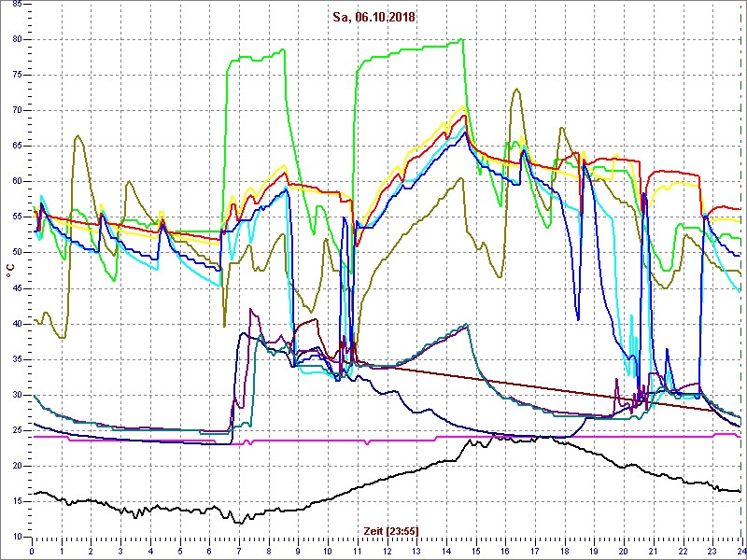747x560 pixels.
Task: Select the 55 temperature axis value
Action: tap(15, 217)
